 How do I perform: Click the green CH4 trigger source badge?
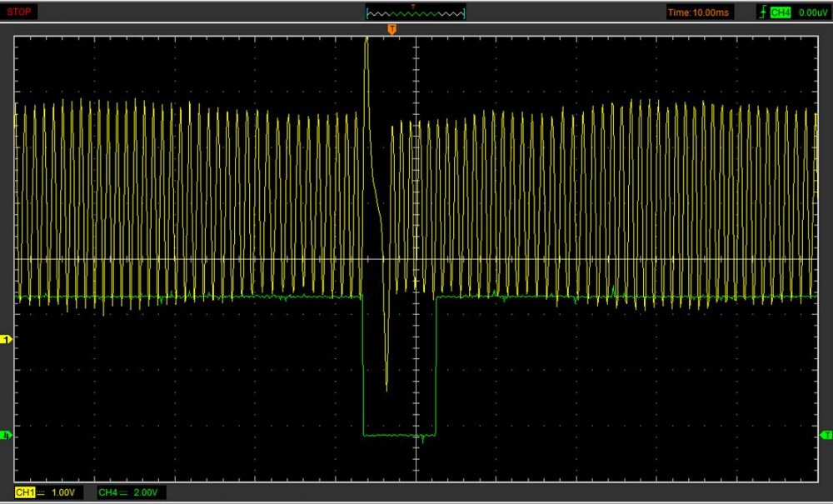click(780, 12)
